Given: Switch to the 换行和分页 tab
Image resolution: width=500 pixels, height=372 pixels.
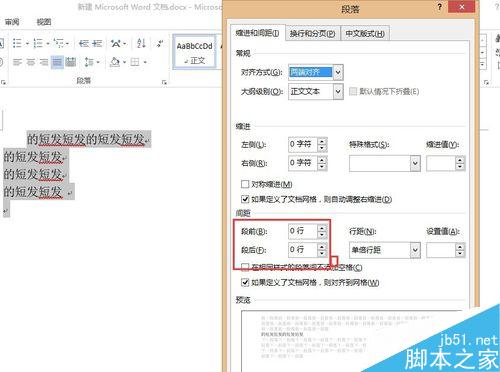Looking at the screenshot, I should point(313,34).
